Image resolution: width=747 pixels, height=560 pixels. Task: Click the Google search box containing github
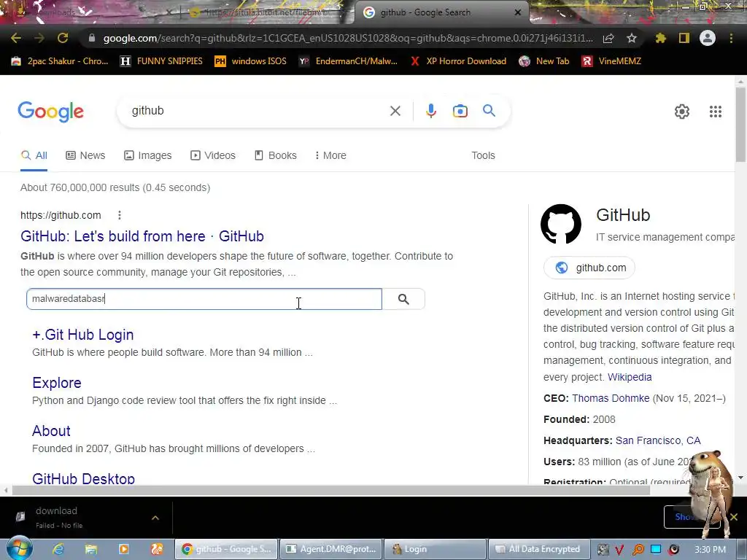pos(258,111)
